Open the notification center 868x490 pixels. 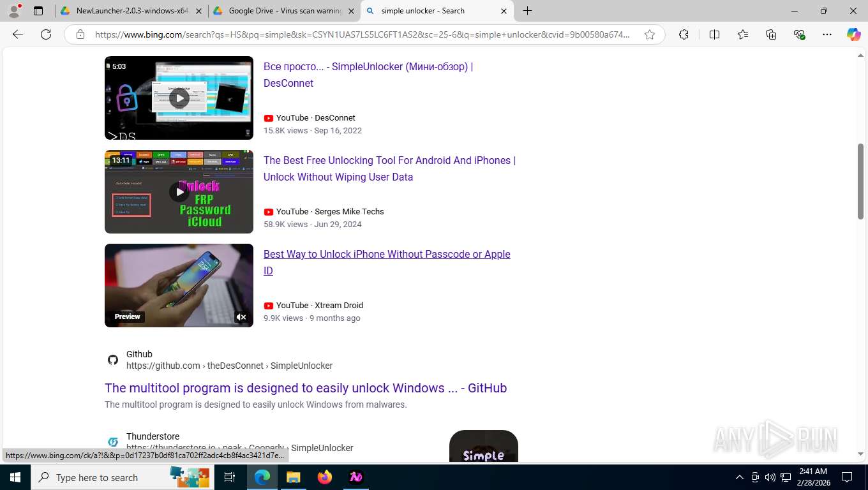[x=847, y=477]
